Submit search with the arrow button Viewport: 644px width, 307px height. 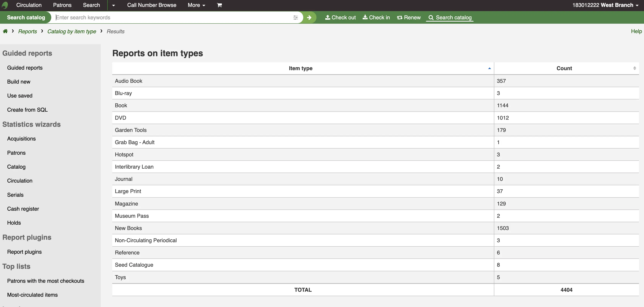tap(309, 18)
